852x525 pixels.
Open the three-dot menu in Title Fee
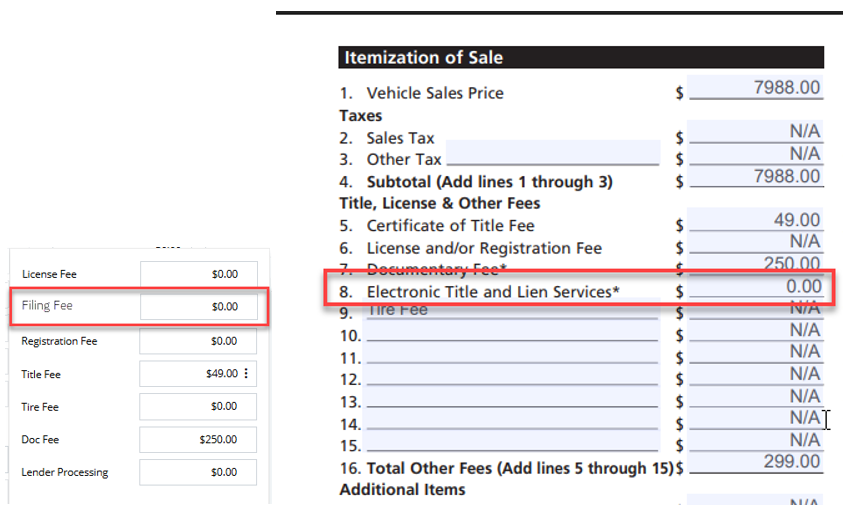click(246, 373)
